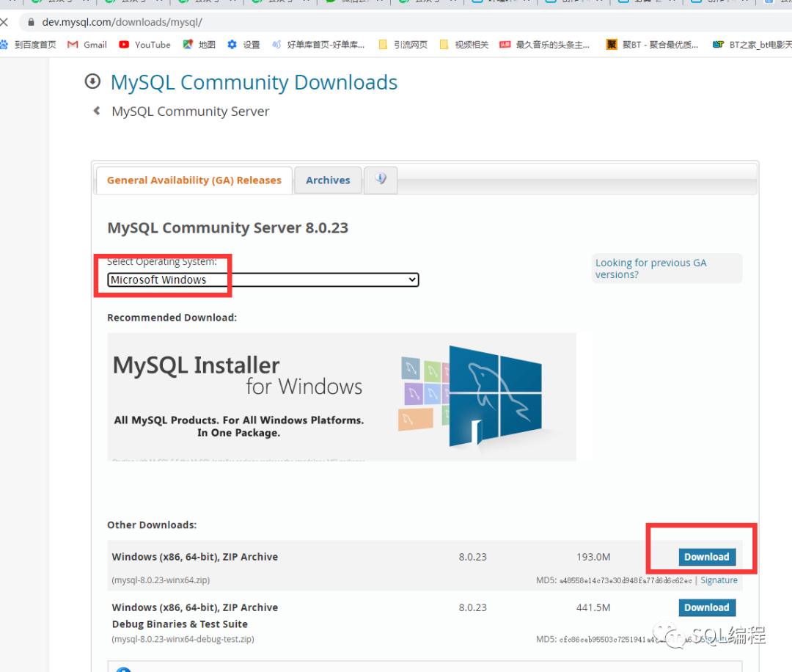
Task: Download Windows ZIP Archive 193.0M
Action: (x=707, y=557)
